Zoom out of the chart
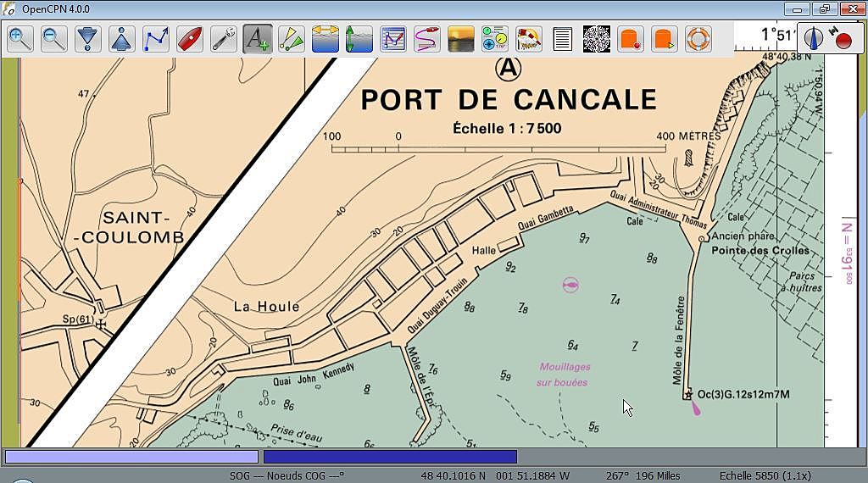 pos(53,39)
